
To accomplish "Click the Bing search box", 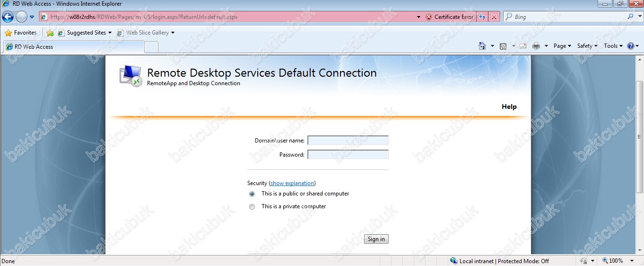I will (565, 17).
